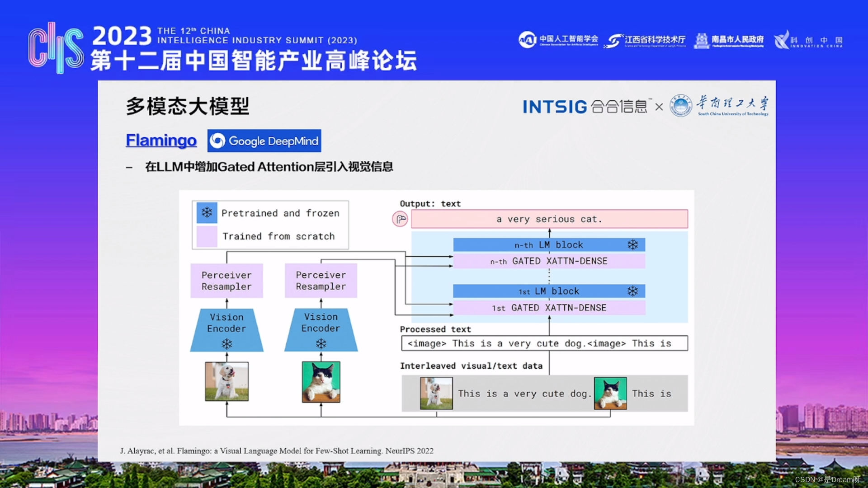
Task: Click the small dog thumbnail in interleaved data
Action: pos(436,394)
